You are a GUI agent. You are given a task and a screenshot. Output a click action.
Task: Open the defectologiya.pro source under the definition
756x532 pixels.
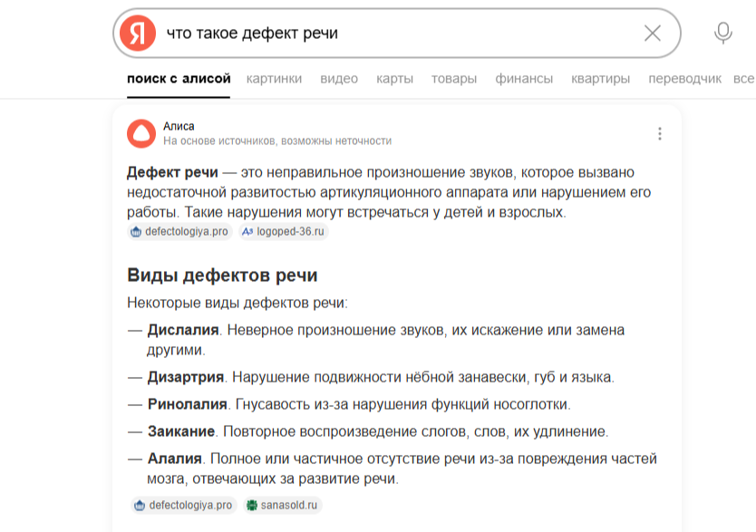179,232
